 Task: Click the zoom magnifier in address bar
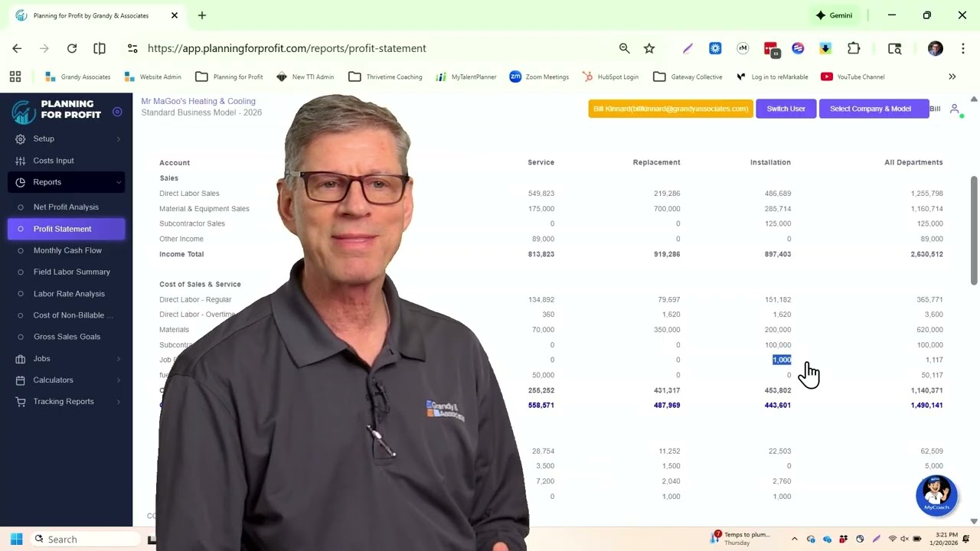625,48
